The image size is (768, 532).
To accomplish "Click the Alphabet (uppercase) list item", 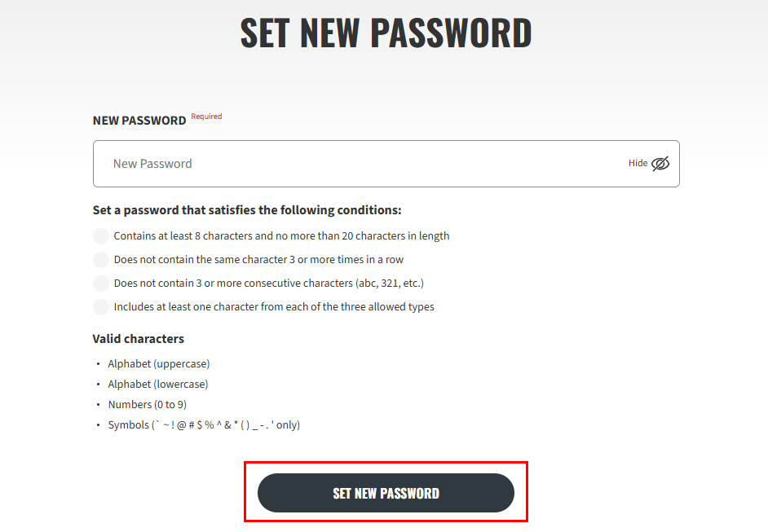I will click(x=159, y=363).
